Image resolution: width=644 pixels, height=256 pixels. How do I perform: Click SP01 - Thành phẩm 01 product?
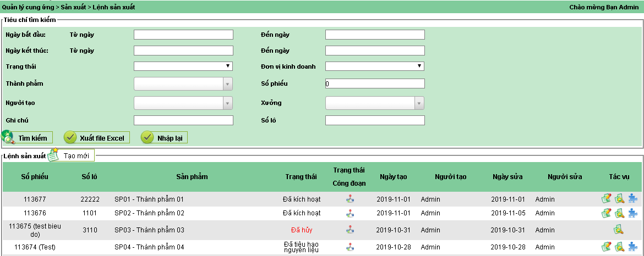tap(149, 199)
